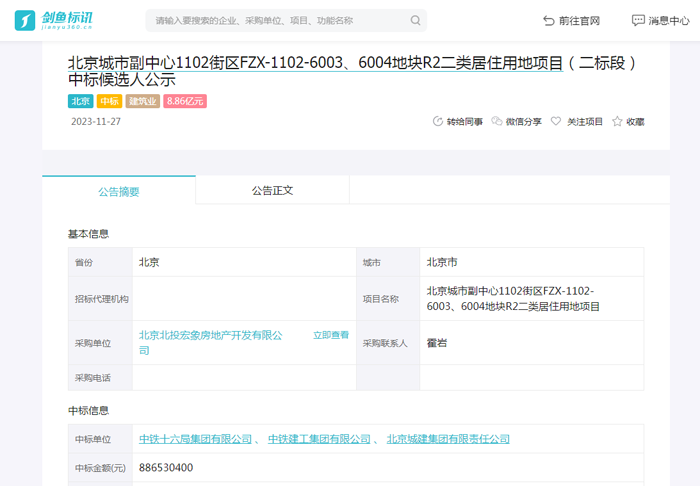Focus the enterprise and project search field
Screen dimensions: 700x486
(x=275, y=20)
